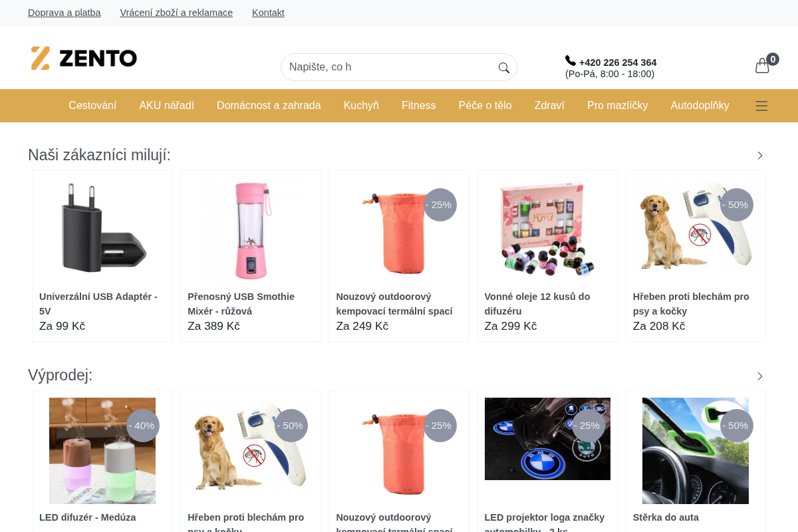This screenshot has width=798, height=532.
Task: Select Péče o tělo menu
Action: point(485,106)
